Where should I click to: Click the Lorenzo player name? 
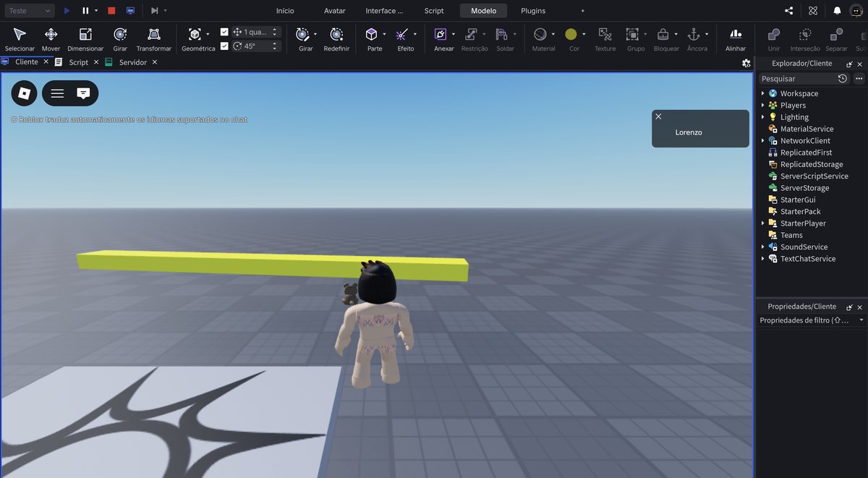pyautogui.click(x=689, y=132)
